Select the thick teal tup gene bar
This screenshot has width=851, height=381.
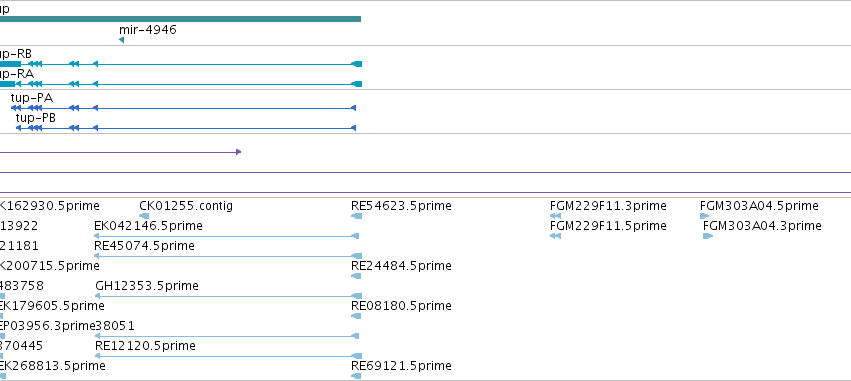pyautogui.click(x=180, y=19)
